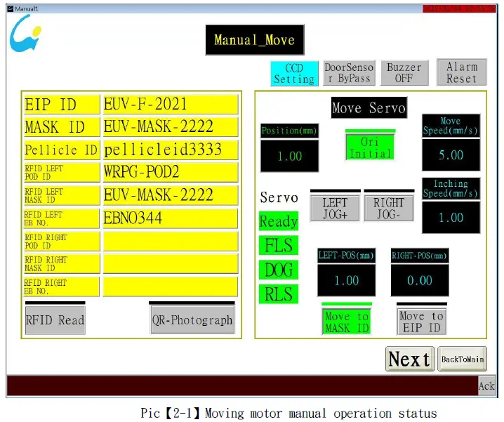Click the Servo label text

(x=279, y=197)
